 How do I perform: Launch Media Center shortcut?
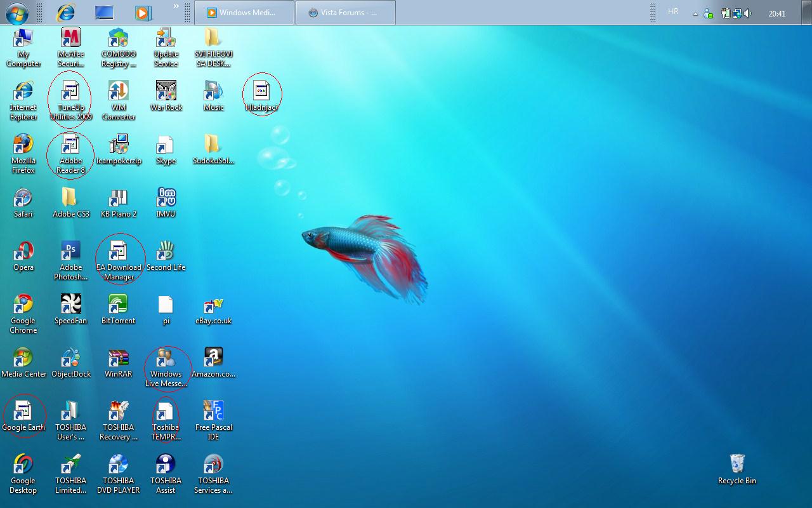coord(23,363)
